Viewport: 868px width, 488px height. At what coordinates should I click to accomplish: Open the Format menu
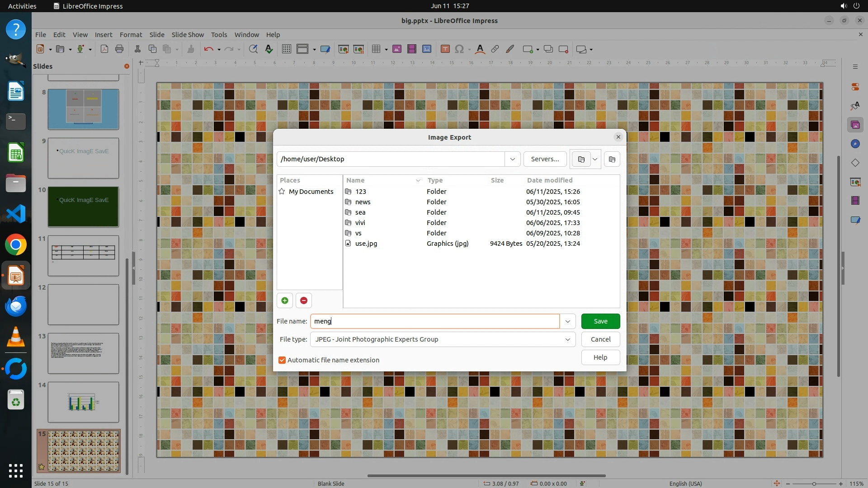coord(131,34)
